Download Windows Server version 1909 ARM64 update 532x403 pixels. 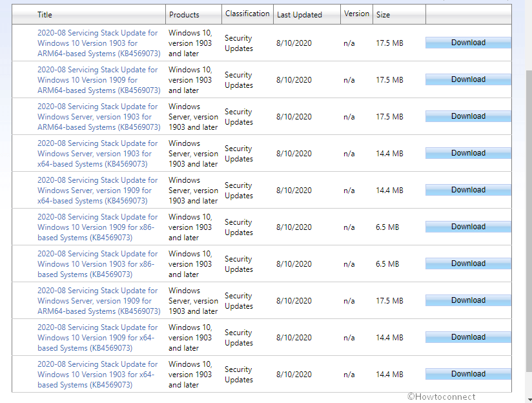pyautogui.click(x=468, y=300)
